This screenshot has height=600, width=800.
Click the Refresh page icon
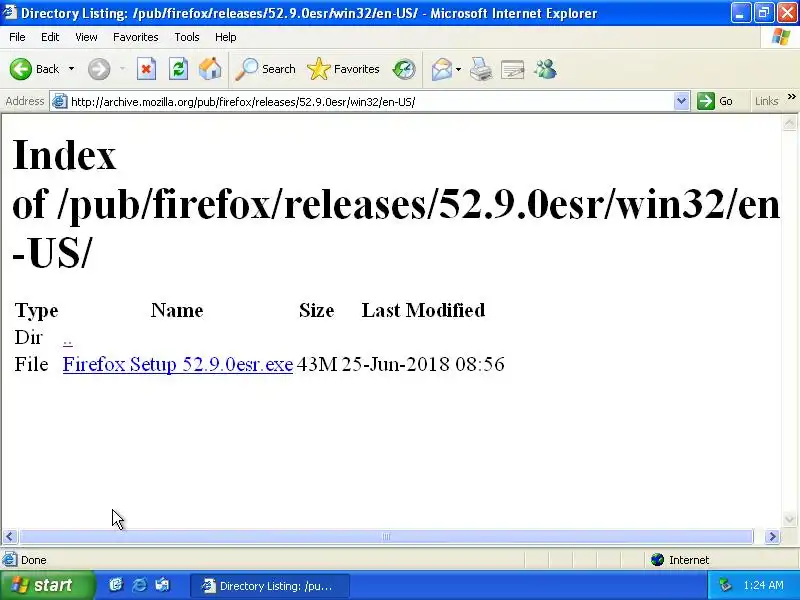pos(178,69)
